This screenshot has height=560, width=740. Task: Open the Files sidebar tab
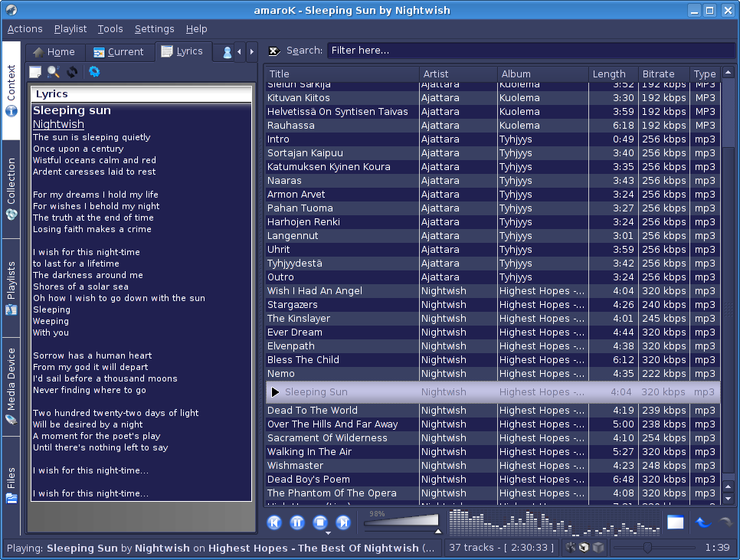(11, 486)
